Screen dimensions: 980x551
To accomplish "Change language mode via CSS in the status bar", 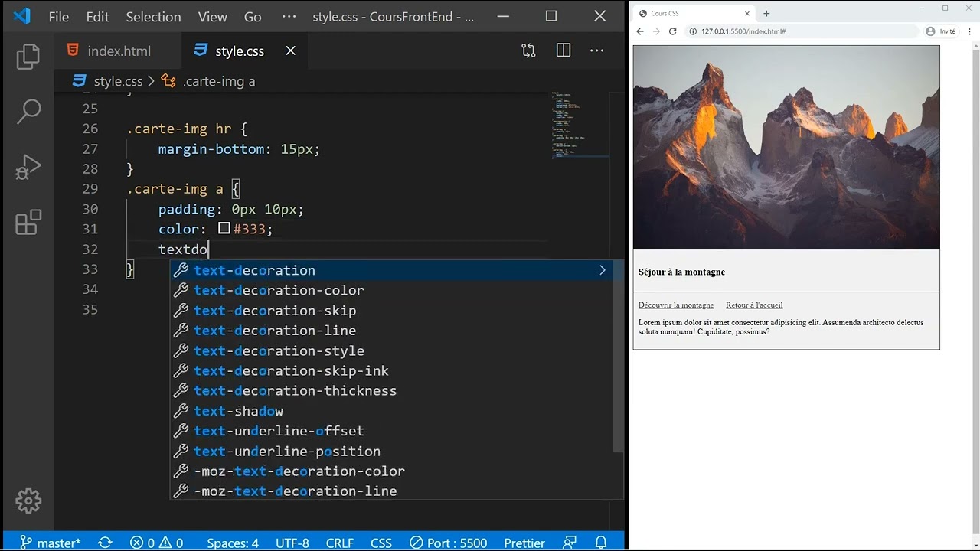I will click(381, 543).
